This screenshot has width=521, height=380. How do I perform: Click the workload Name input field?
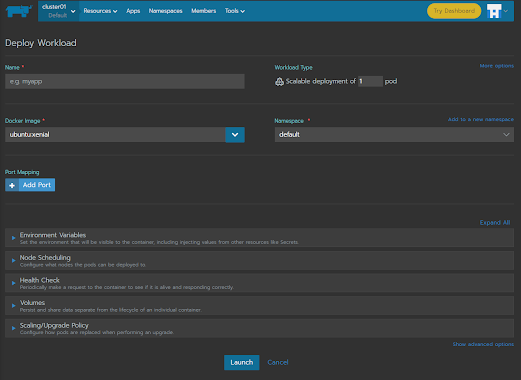pos(125,81)
